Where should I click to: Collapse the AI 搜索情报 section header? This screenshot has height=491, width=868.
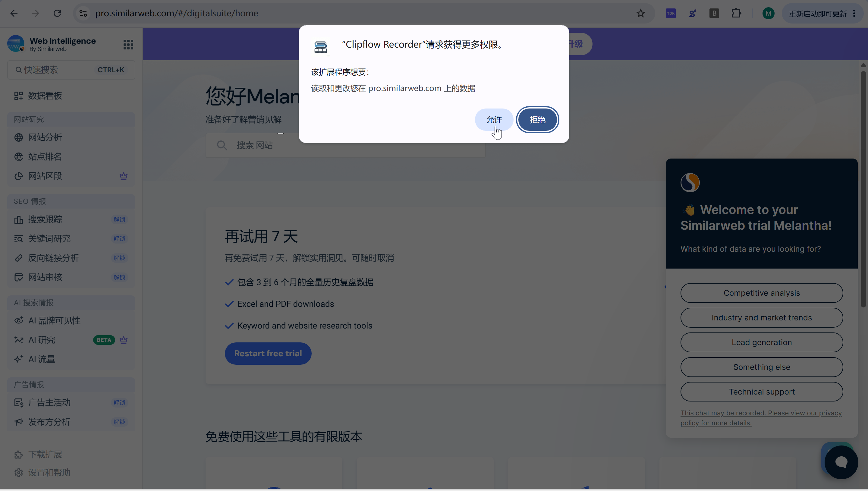click(x=71, y=303)
